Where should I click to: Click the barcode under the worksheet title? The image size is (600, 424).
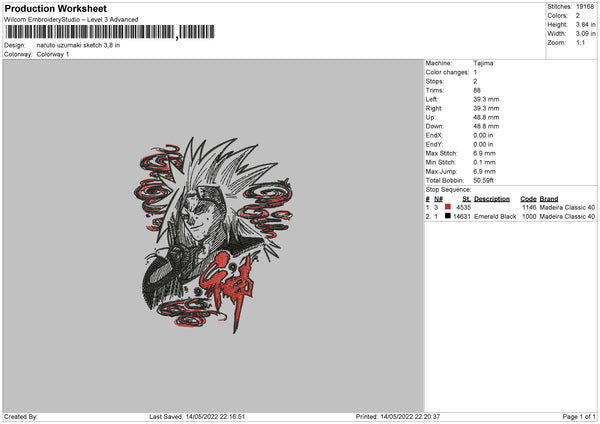tap(110, 32)
